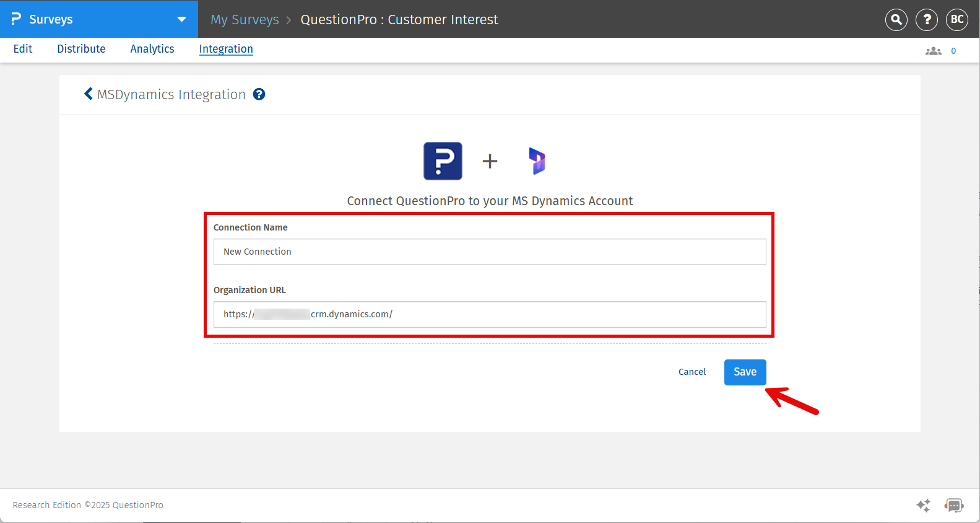Viewport: 980px width, 523px height.
Task: Click the Cancel link
Action: 692,372
